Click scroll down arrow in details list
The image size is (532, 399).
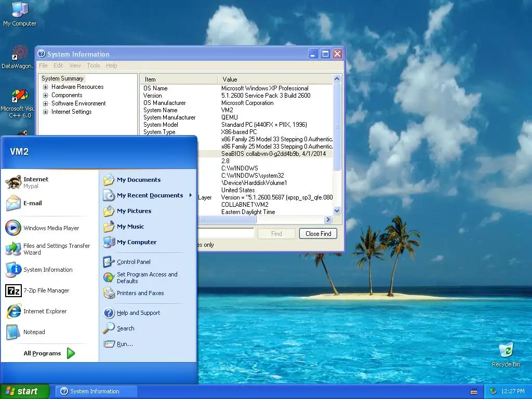point(337,211)
